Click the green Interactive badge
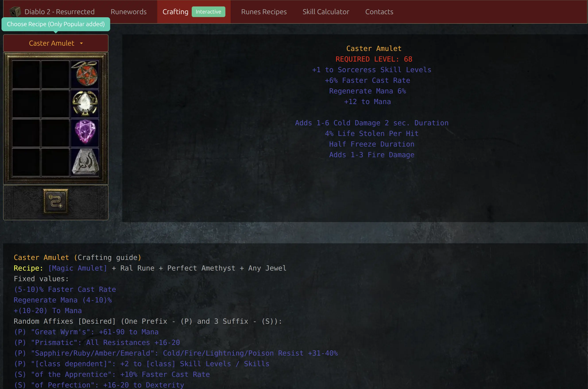588x389 pixels. tap(208, 12)
